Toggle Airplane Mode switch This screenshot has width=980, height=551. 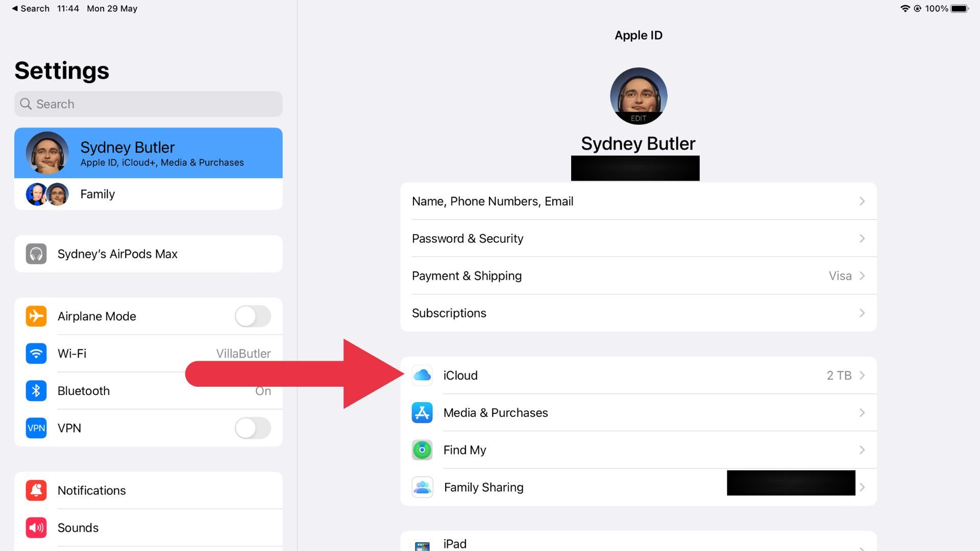point(253,316)
